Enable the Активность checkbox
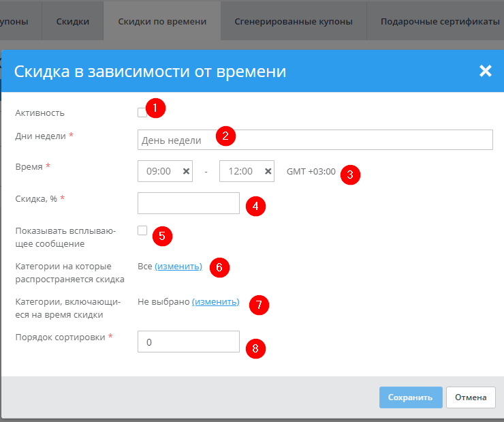Viewport: 504px width, 422px height. coord(142,112)
